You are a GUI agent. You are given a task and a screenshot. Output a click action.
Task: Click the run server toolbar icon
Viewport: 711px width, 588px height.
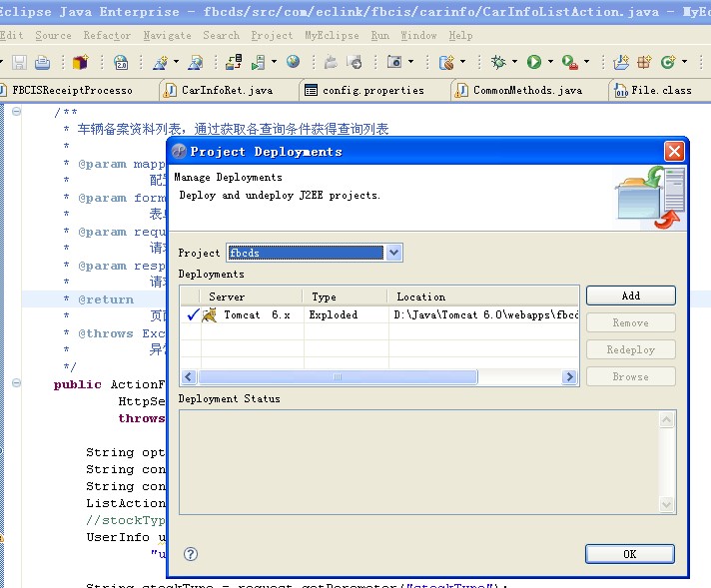click(258, 62)
